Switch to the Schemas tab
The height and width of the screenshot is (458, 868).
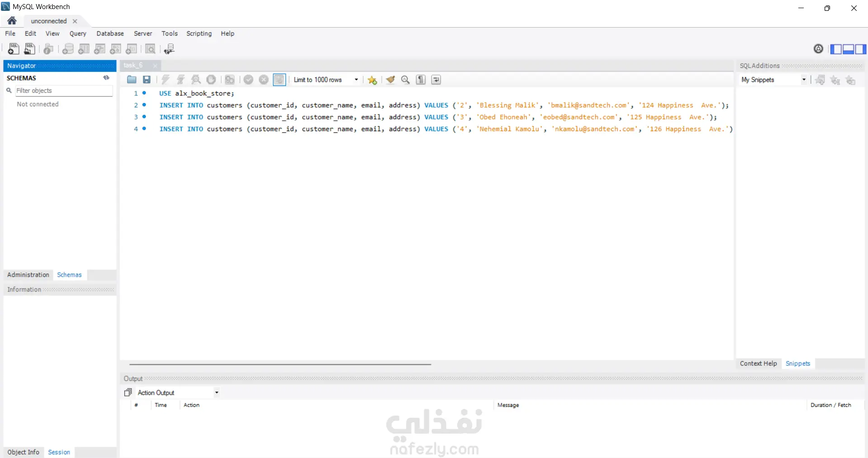click(x=69, y=275)
